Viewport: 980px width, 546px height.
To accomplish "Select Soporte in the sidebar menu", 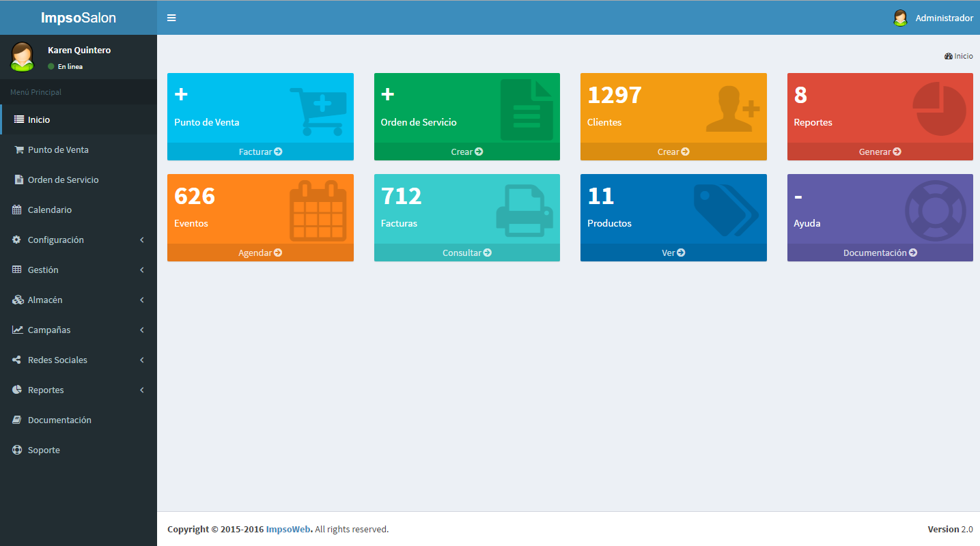I will point(44,450).
